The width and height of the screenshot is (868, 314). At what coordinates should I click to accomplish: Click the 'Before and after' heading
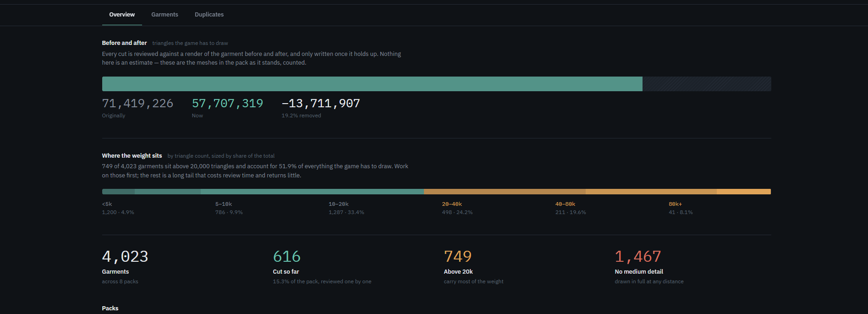(x=124, y=43)
